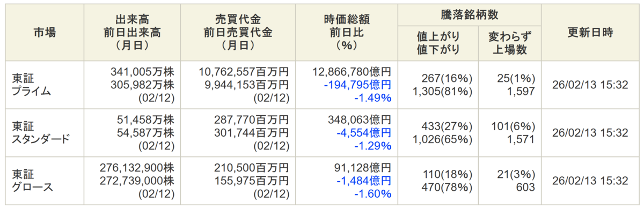The width and height of the screenshot is (644, 209).
Task: Click the 市場 column header
Action: [44, 33]
